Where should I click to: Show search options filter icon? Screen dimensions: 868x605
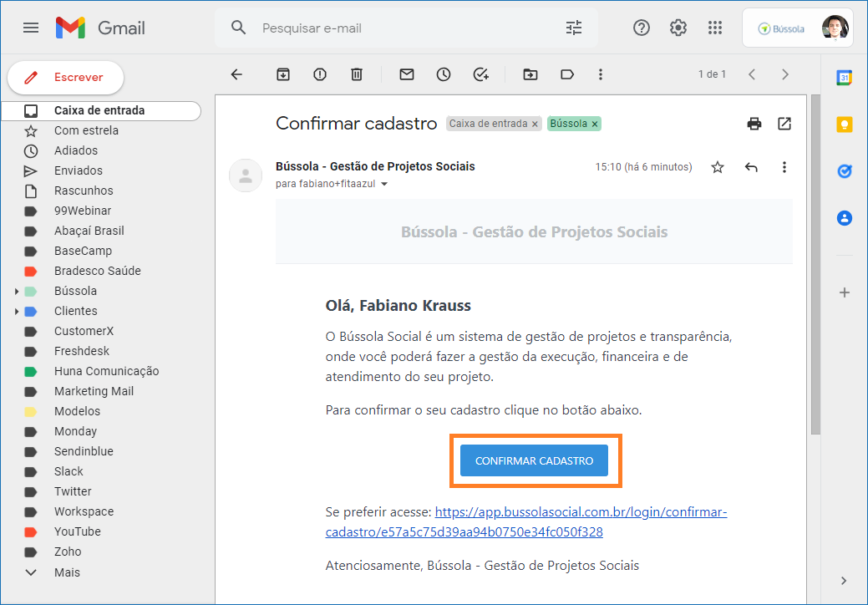tap(573, 28)
